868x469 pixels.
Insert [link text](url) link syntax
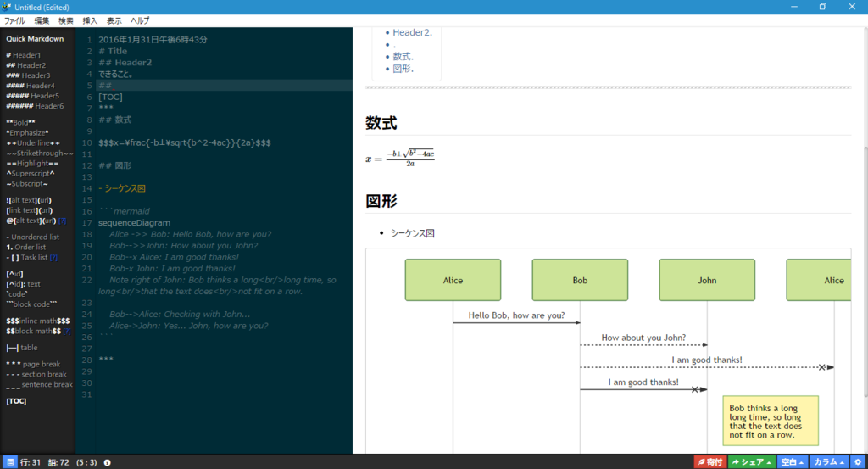click(x=30, y=210)
